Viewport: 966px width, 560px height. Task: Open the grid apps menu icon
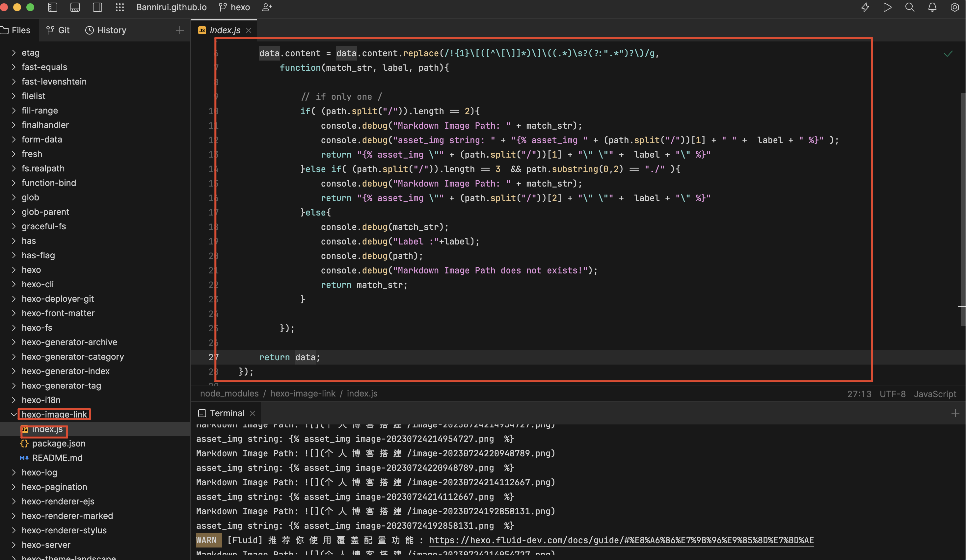click(120, 7)
